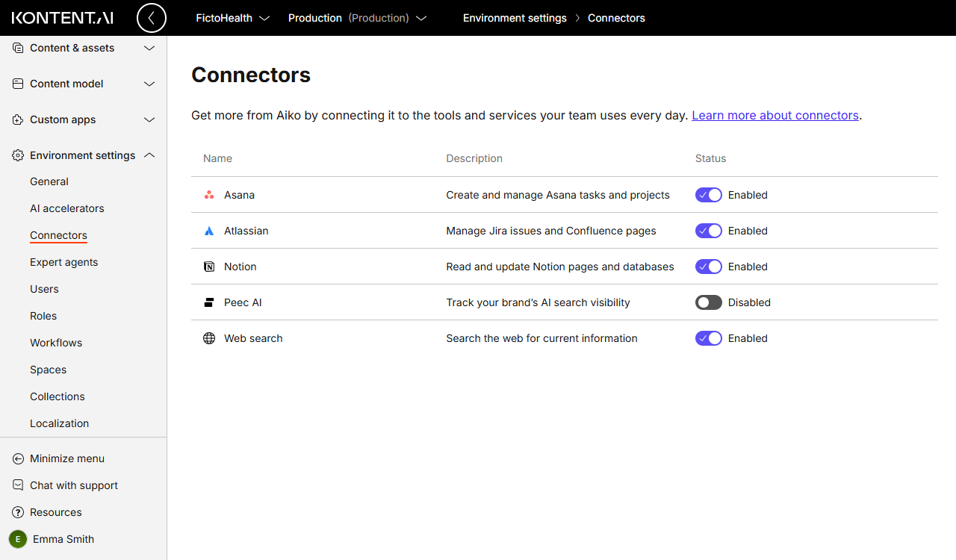The image size is (956, 560).
Task: Click the Chat with support label
Action: point(74,485)
